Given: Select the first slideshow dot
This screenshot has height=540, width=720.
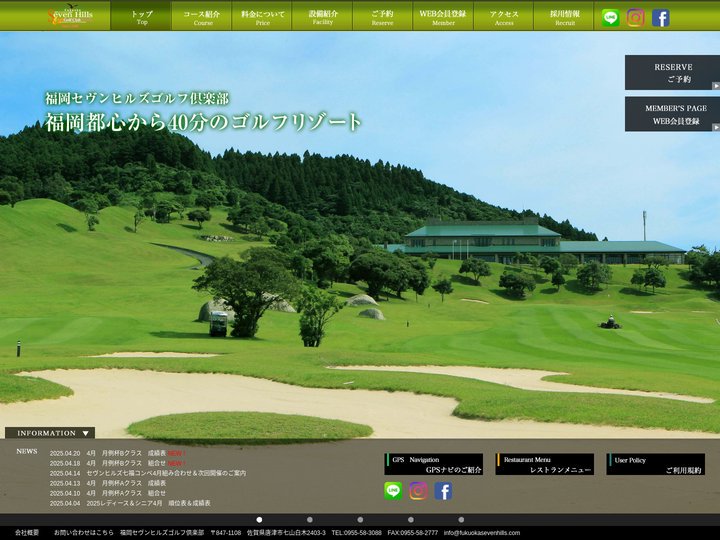Looking at the screenshot, I should point(259,520).
